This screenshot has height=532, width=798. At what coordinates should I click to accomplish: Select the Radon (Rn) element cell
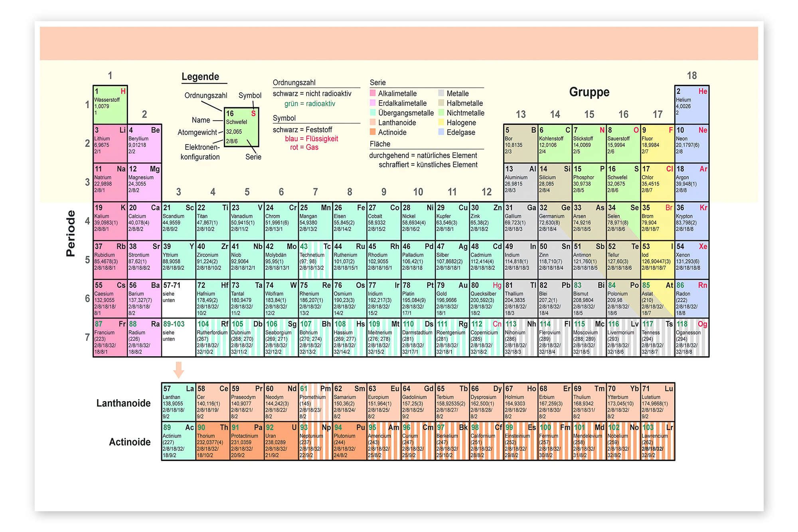692,298
